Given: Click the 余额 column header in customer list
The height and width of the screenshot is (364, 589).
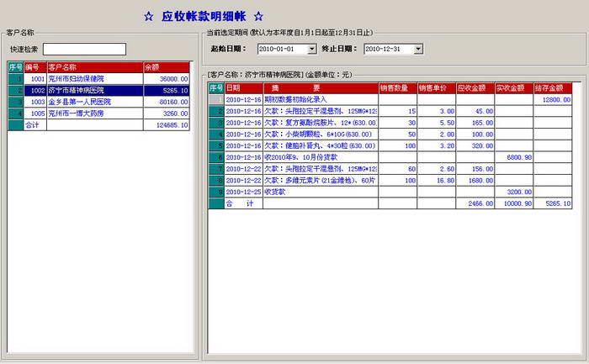Looking at the screenshot, I should 167,67.
